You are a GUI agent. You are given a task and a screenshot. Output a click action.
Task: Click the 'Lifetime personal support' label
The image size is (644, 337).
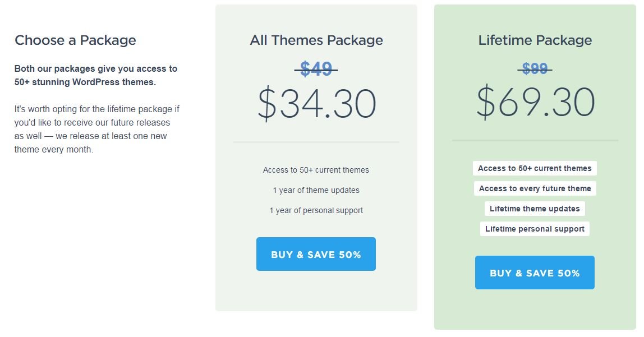click(x=535, y=229)
